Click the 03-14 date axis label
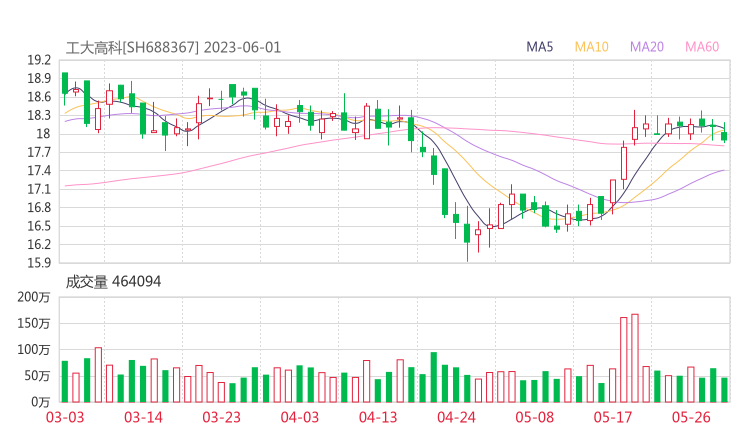This screenshot has width=740, height=440. (143, 417)
